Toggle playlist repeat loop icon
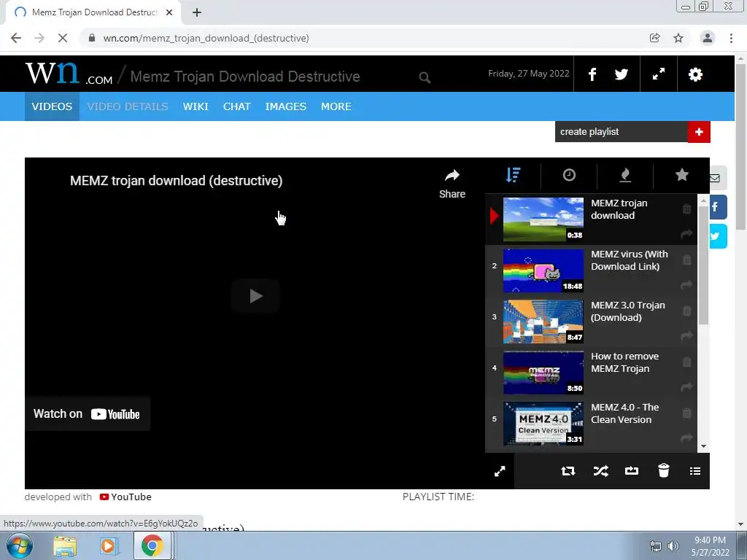The height and width of the screenshot is (560, 747). point(568,471)
